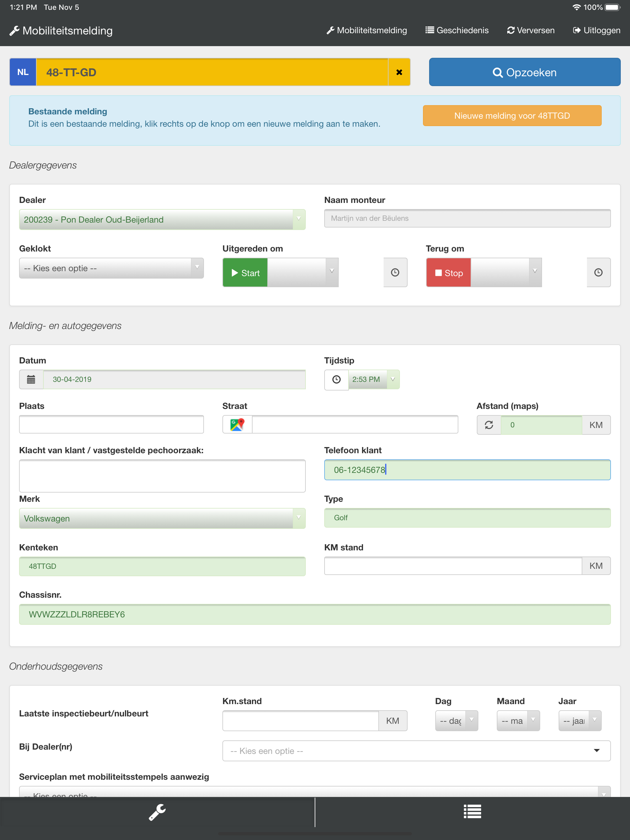Click the clock icon next to Terug om

[598, 272]
